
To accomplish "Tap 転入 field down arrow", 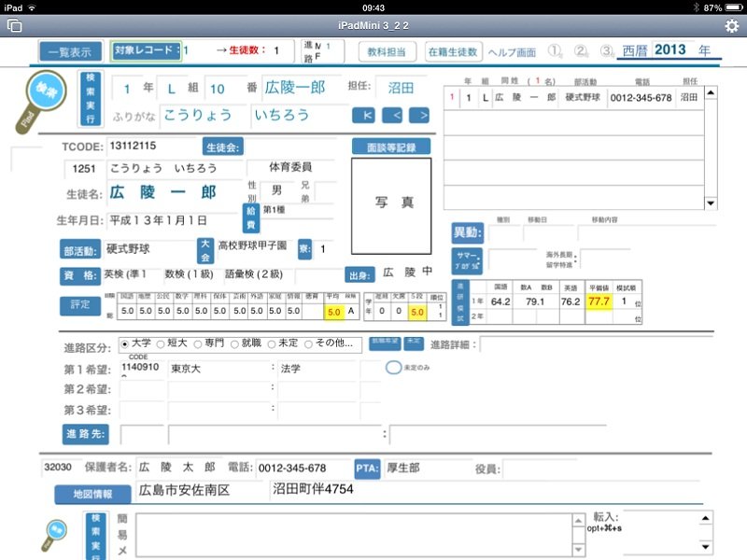I will click(706, 547).
